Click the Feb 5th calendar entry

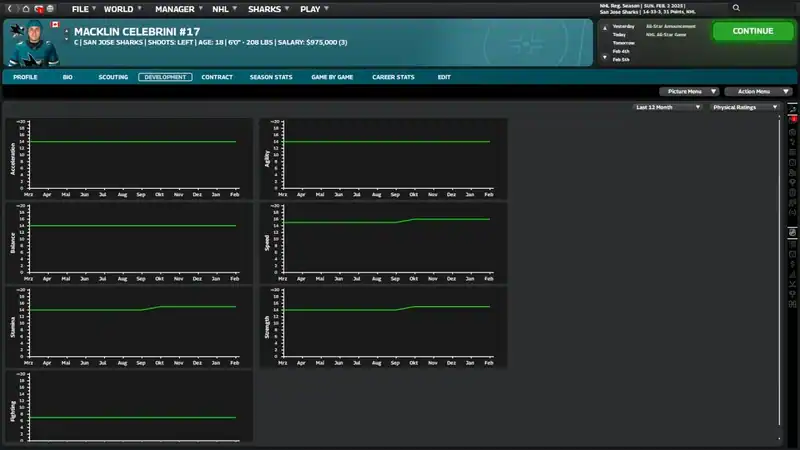point(621,60)
